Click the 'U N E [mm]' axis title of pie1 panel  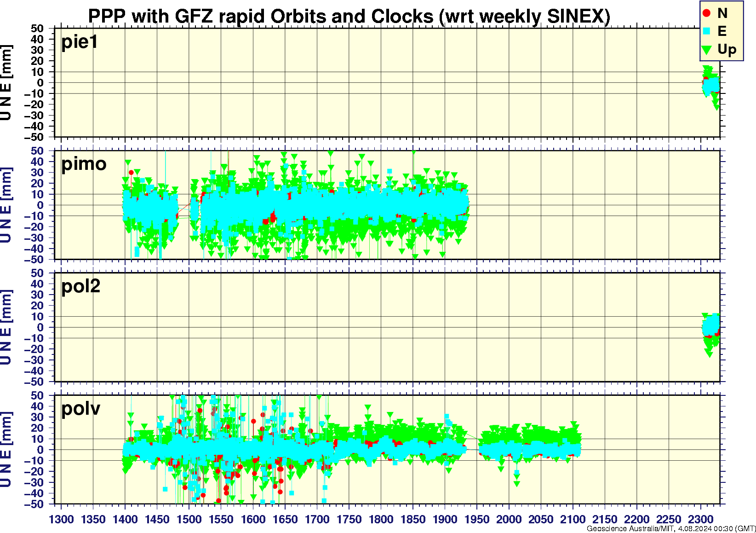[6, 83]
